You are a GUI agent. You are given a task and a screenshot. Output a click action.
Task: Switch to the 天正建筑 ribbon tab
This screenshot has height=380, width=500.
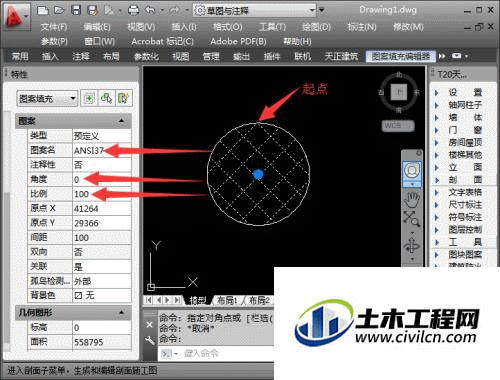[x=341, y=56]
